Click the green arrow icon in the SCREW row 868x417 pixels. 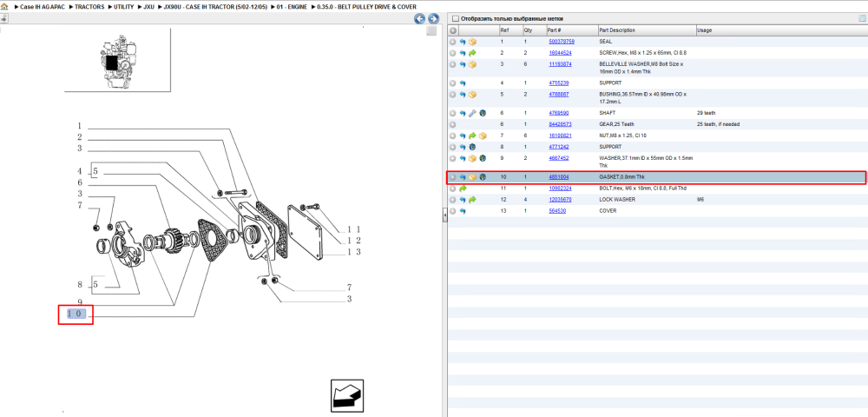[472, 53]
